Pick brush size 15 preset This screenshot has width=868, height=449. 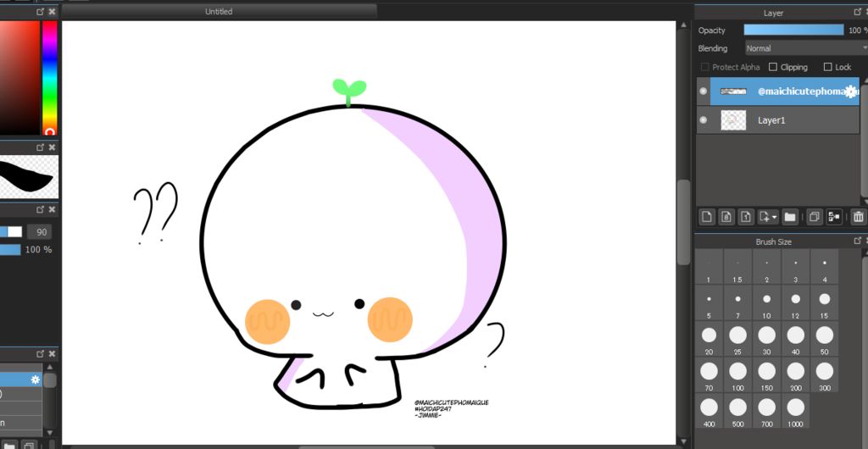pyautogui.click(x=824, y=303)
